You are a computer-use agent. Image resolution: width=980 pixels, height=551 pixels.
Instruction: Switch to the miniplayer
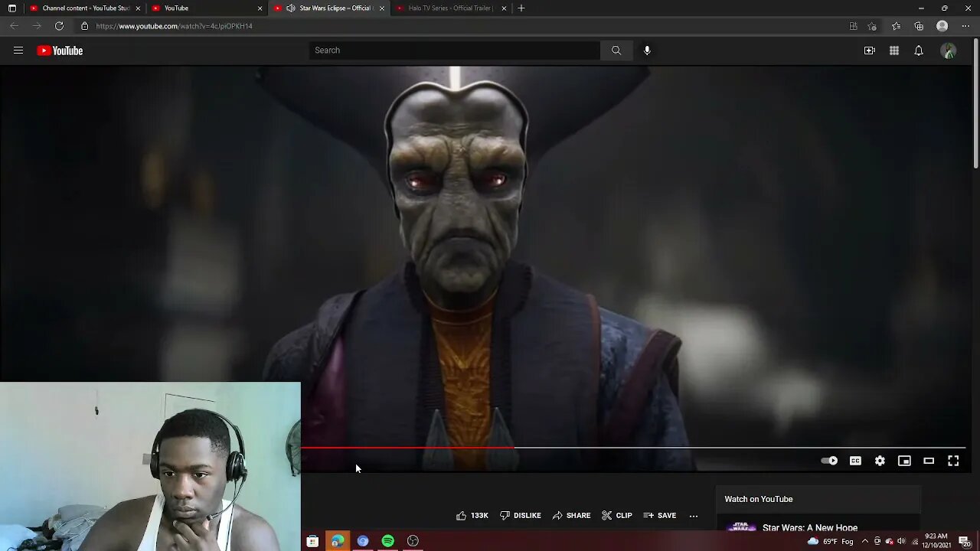click(x=904, y=461)
